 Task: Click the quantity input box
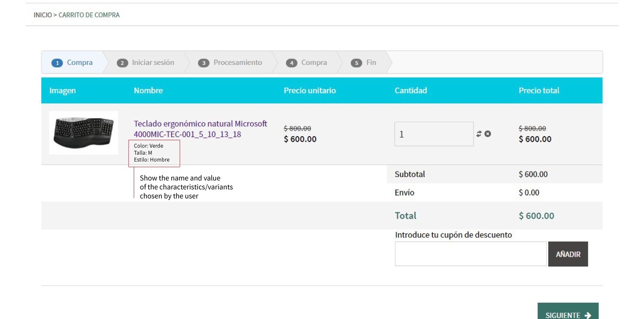[x=434, y=134]
